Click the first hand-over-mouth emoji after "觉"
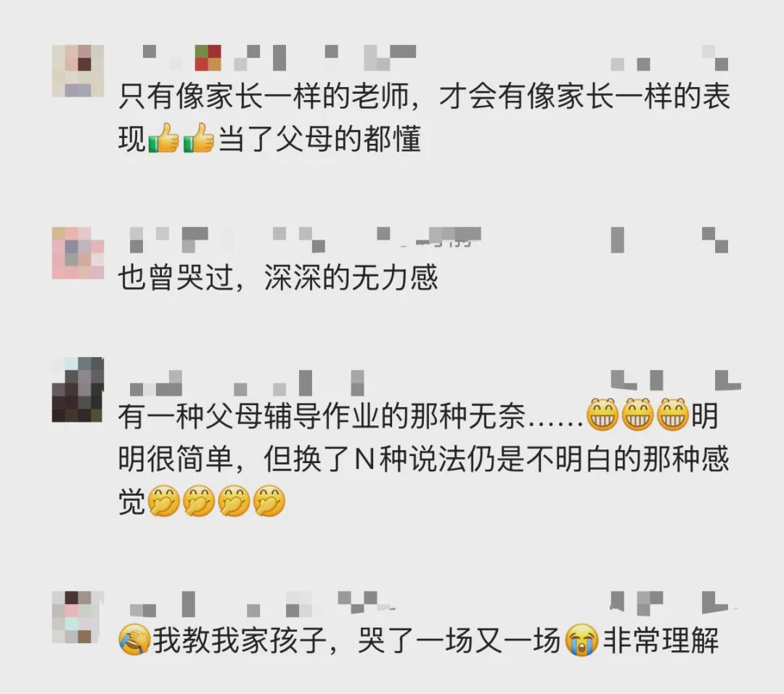Image resolution: width=784 pixels, height=694 pixels. click(163, 501)
